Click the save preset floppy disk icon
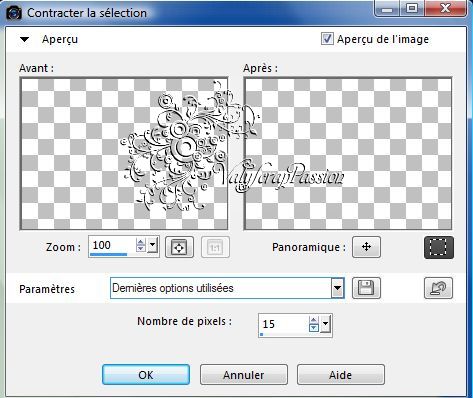The height and width of the screenshot is (398, 473). [366, 288]
